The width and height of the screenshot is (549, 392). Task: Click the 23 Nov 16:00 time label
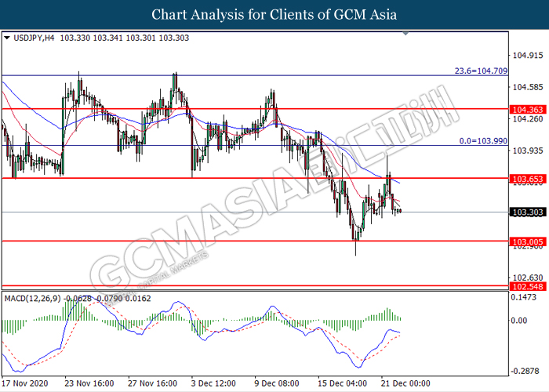[89, 383]
